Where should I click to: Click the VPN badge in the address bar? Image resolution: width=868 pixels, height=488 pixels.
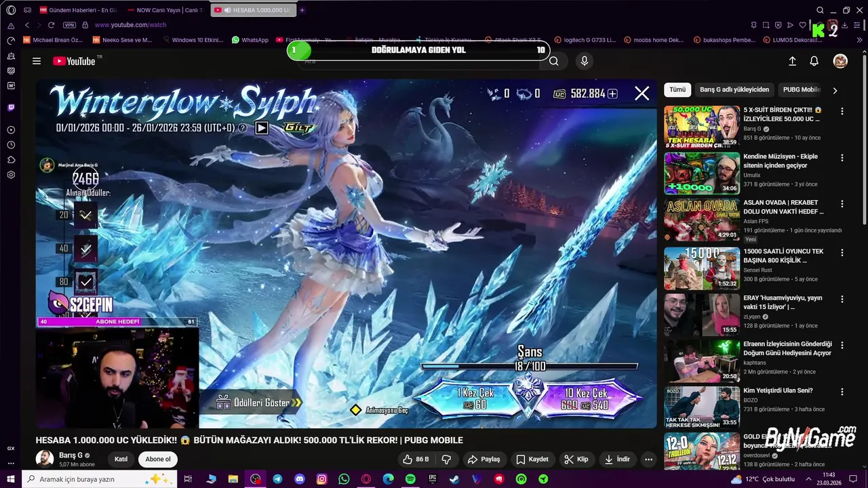tap(69, 25)
